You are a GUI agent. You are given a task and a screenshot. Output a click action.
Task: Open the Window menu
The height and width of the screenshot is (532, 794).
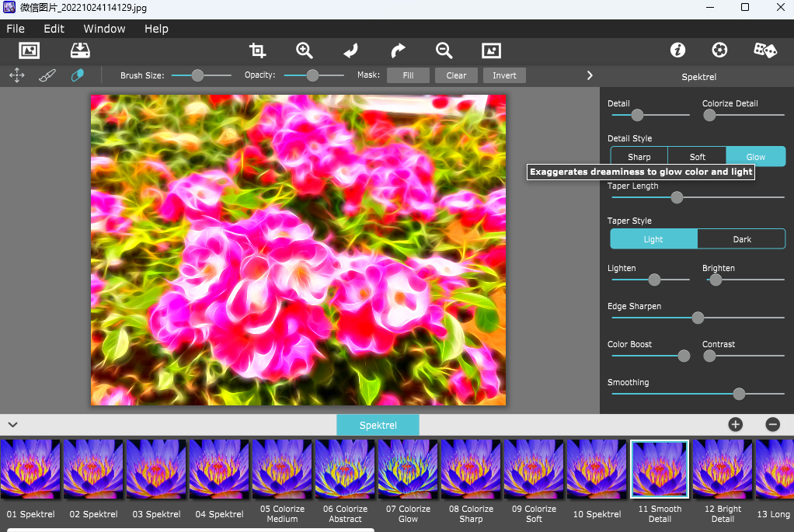[104, 29]
